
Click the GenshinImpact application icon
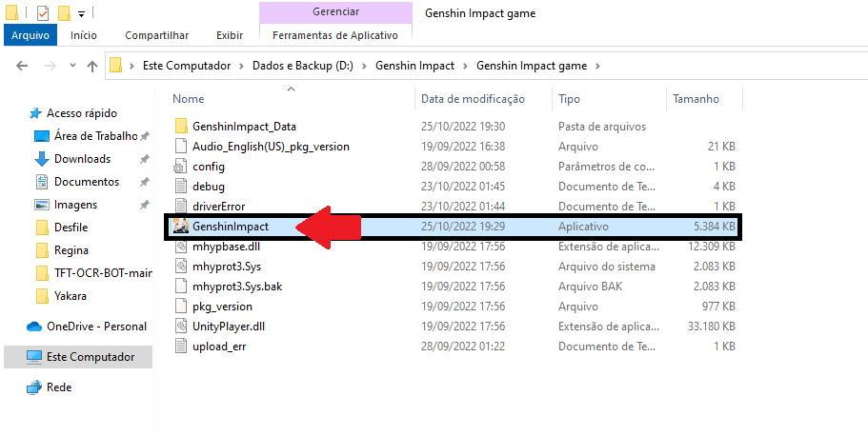pyautogui.click(x=181, y=227)
